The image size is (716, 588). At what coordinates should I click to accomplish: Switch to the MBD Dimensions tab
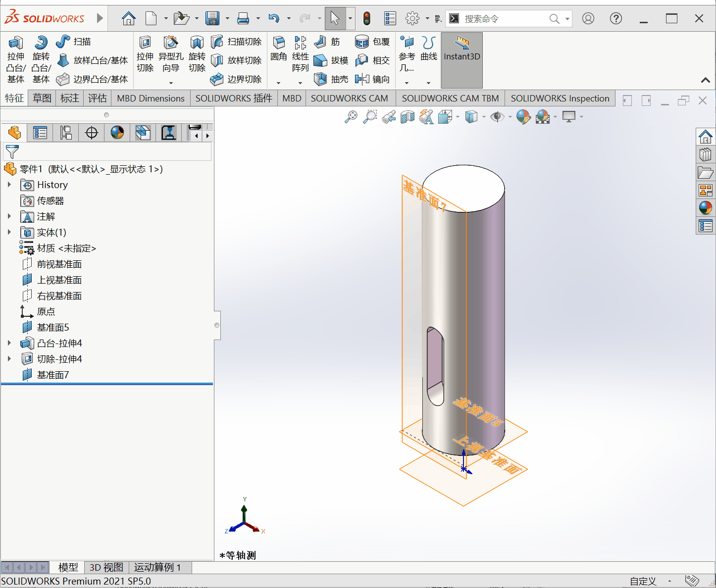pyautogui.click(x=151, y=98)
